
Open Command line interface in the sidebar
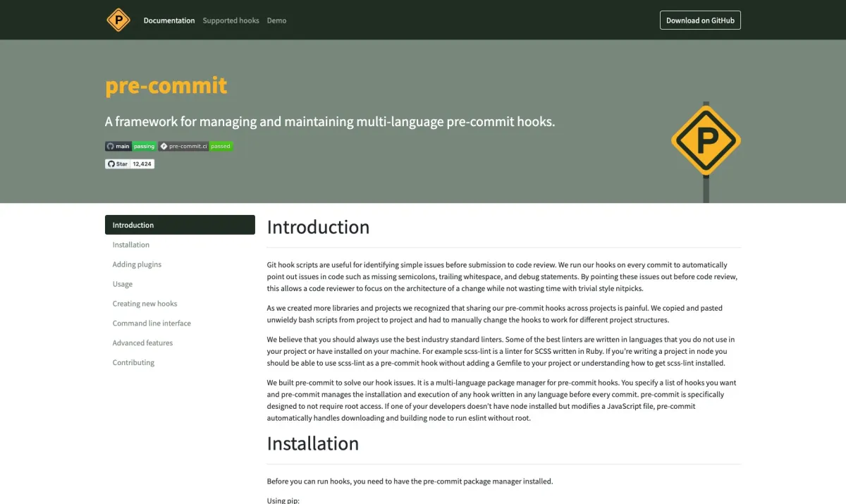click(x=180, y=324)
